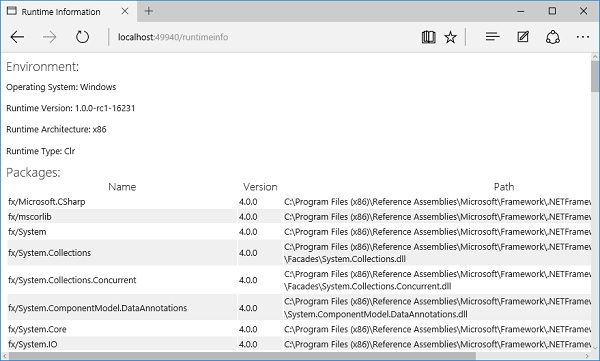Select the Runtime Information tab
The width and height of the screenshot is (600, 361).
tap(61, 12)
